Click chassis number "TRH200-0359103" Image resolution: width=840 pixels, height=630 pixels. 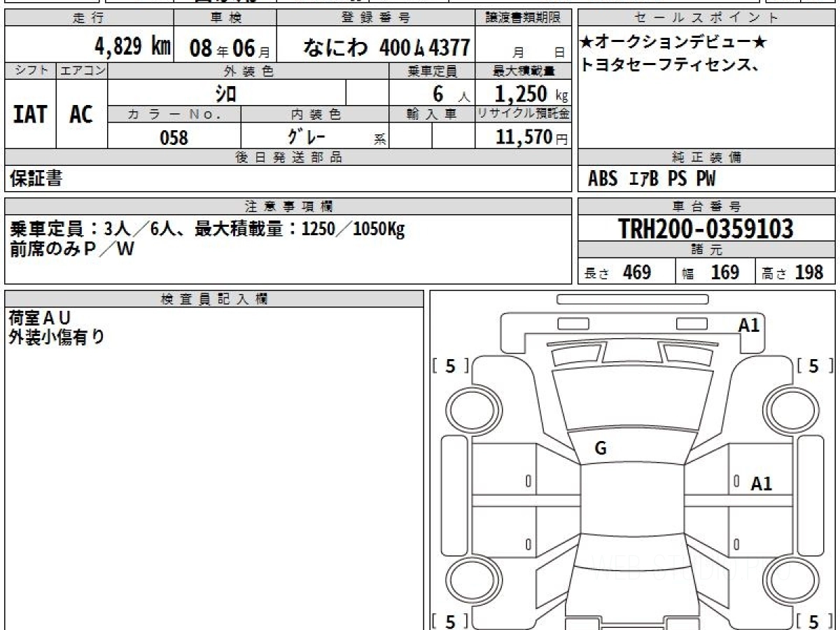(x=706, y=228)
